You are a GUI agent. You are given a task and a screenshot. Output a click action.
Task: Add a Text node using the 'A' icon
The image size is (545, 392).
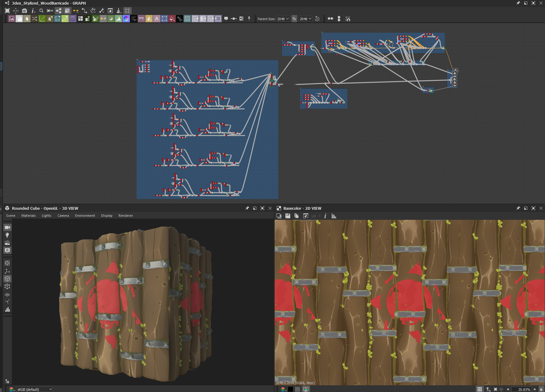[x=157, y=19]
